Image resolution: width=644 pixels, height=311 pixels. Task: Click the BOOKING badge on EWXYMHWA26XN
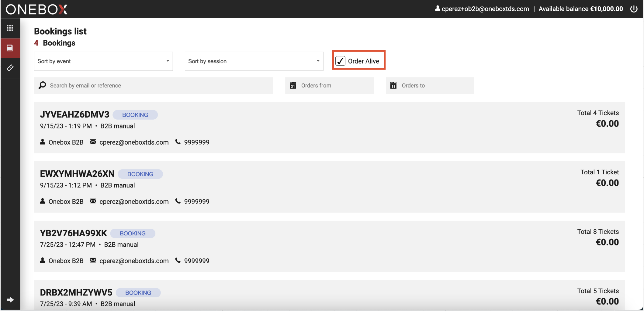pos(140,174)
